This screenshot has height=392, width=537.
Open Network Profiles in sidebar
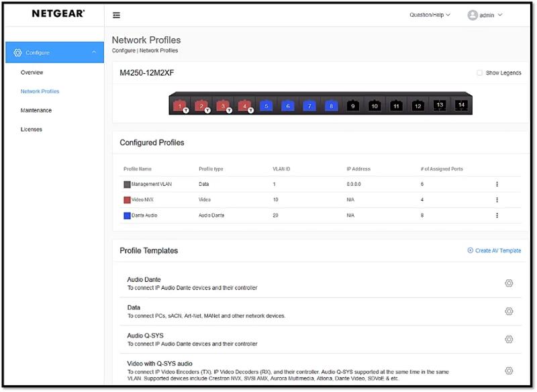40,91
